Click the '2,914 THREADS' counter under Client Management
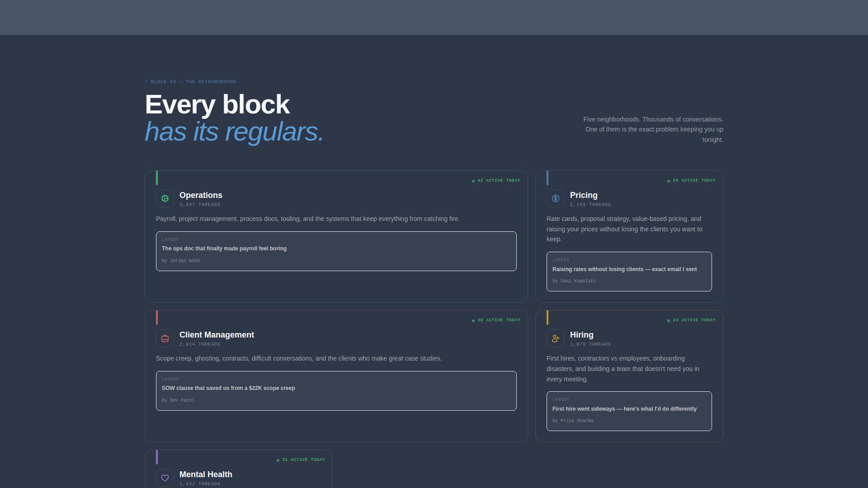The width and height of the screenshot is (868, 488). tap(199, 344)
